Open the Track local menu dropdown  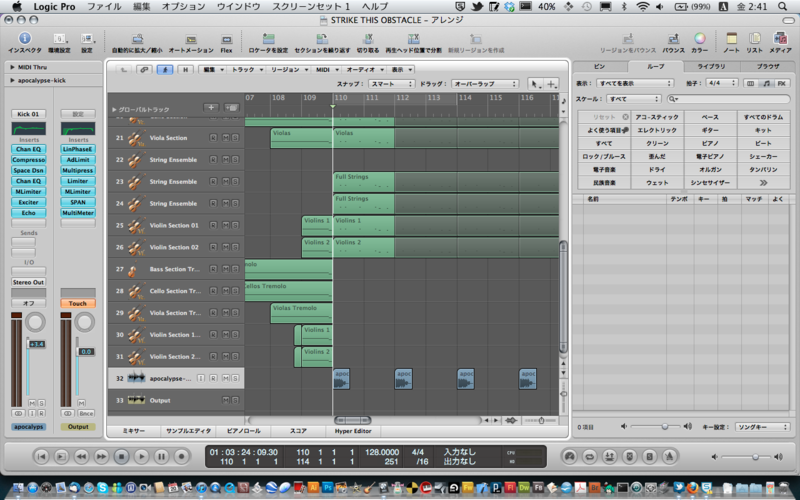coord(247,69)
